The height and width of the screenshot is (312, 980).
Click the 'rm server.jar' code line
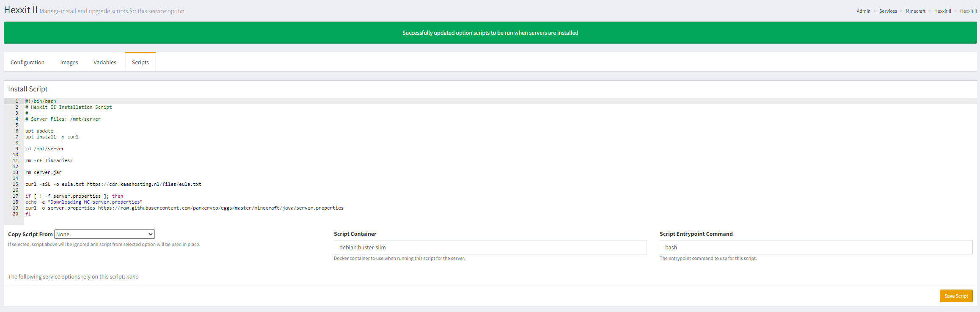coord(44,172)
